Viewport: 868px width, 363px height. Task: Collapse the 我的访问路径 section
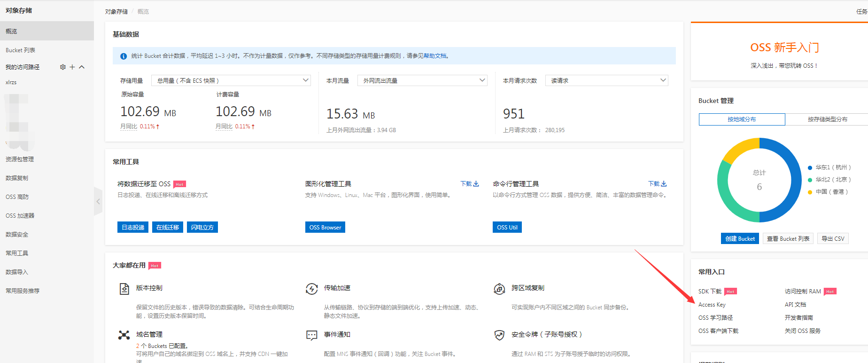point(82,67)
